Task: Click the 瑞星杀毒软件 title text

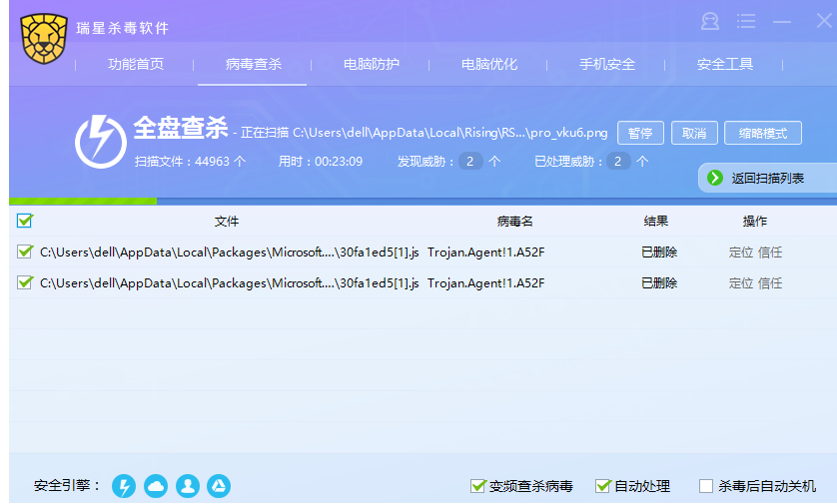Action: pyautogui.click(x=123, y=28)
